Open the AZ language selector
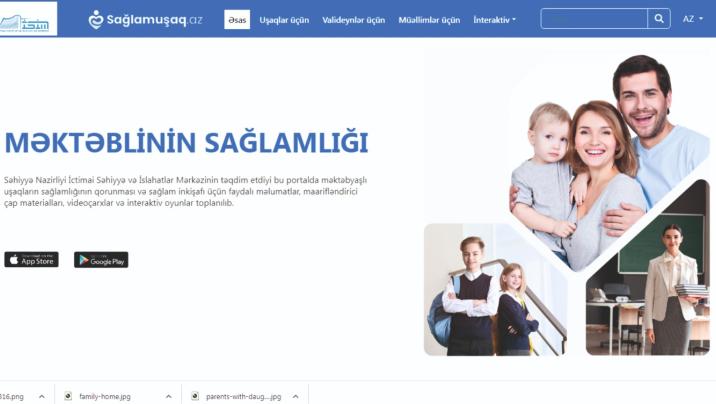This screenshot has height=404, width=716. [x=692, y=19]
